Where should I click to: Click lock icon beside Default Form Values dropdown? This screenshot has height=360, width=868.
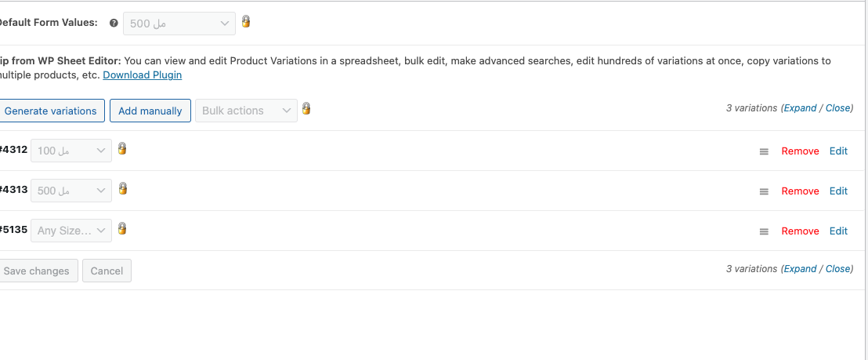click(x=246, y=22)
